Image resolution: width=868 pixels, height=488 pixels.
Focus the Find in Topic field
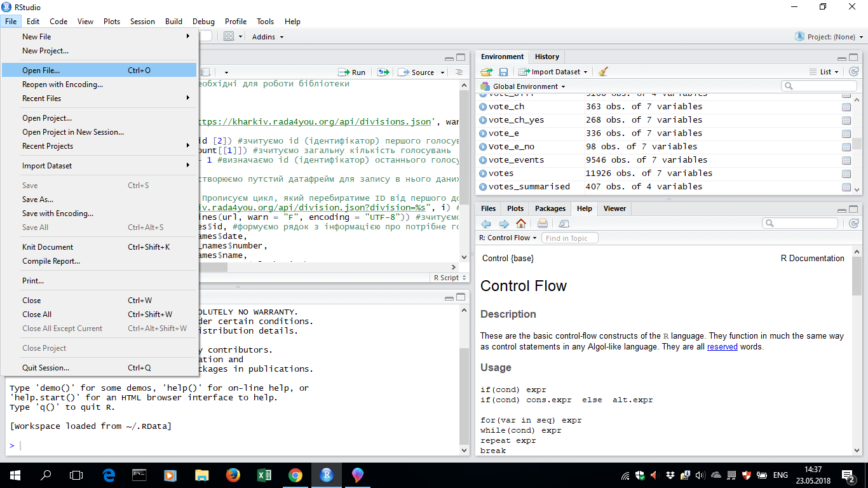click(570, 238)
